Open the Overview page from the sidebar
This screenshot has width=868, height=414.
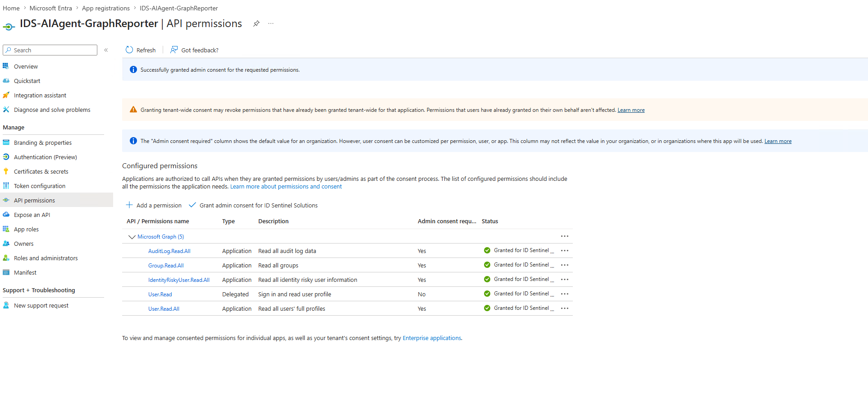(26, 66)
